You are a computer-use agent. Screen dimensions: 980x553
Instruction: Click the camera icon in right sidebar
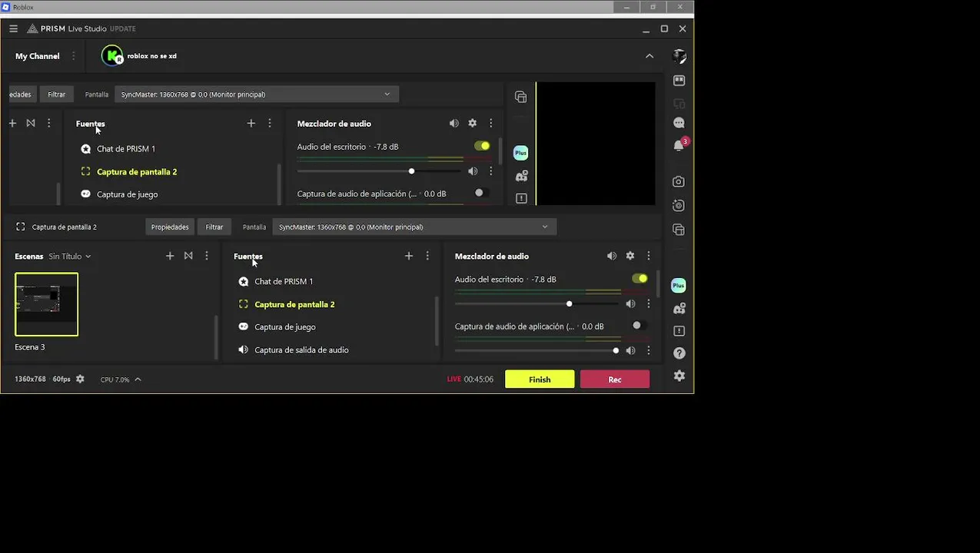679,182
